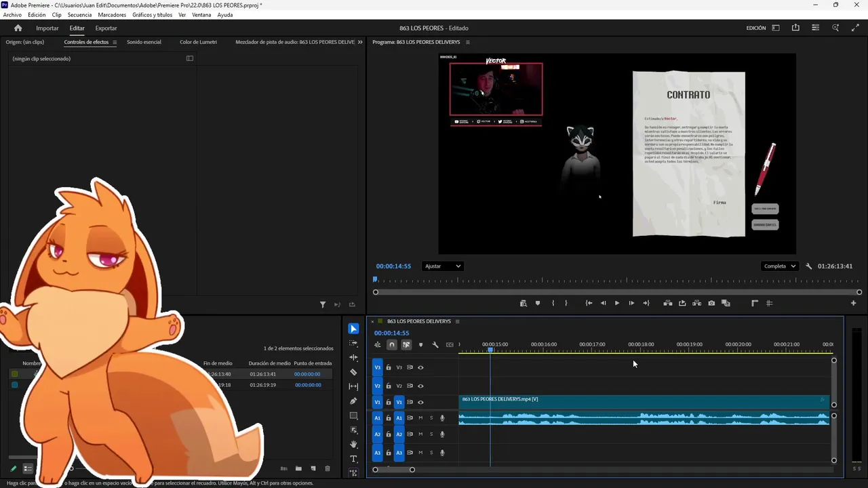
Task: Click Program monitor zoom scroll bar
Action: (618, 292)
